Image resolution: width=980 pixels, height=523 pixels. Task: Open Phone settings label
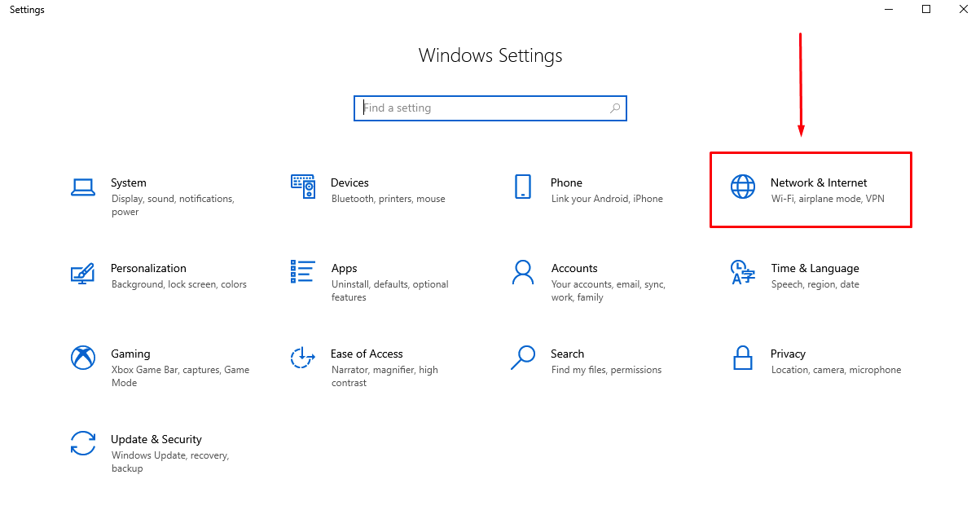(566, 182)
